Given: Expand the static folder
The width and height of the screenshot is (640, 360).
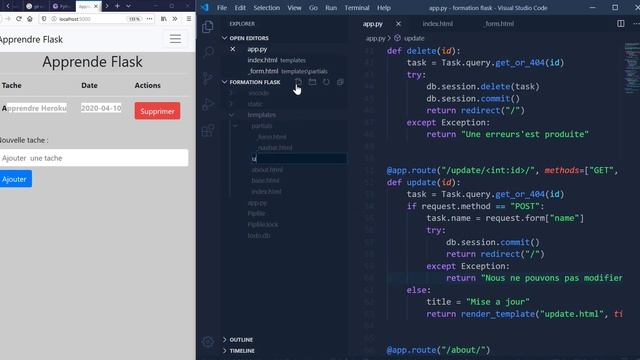Looking at the screenshot, I should (x=231, y=104).
